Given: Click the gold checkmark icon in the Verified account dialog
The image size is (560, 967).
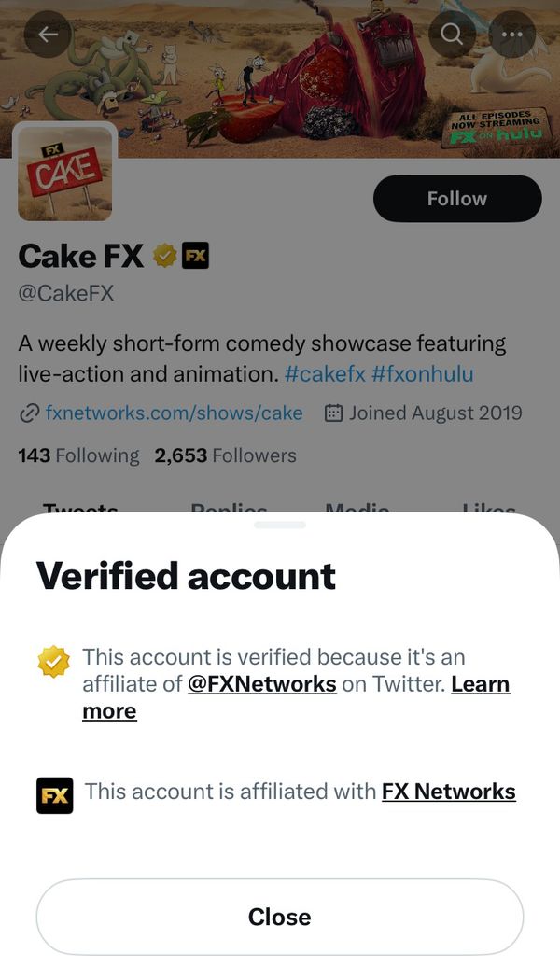Looking at the screenshot, I should (52, 662).
